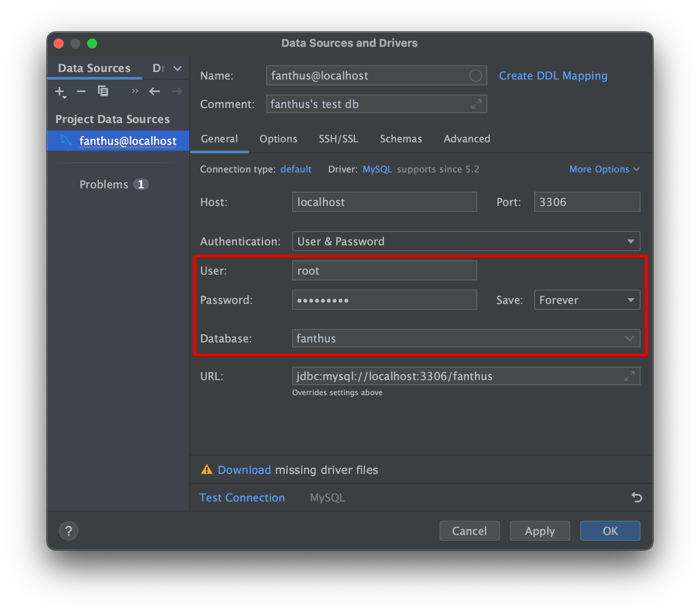Screen dimensions: 700x612
Task: Open the Schemas tab
Action: pos(401,139)
